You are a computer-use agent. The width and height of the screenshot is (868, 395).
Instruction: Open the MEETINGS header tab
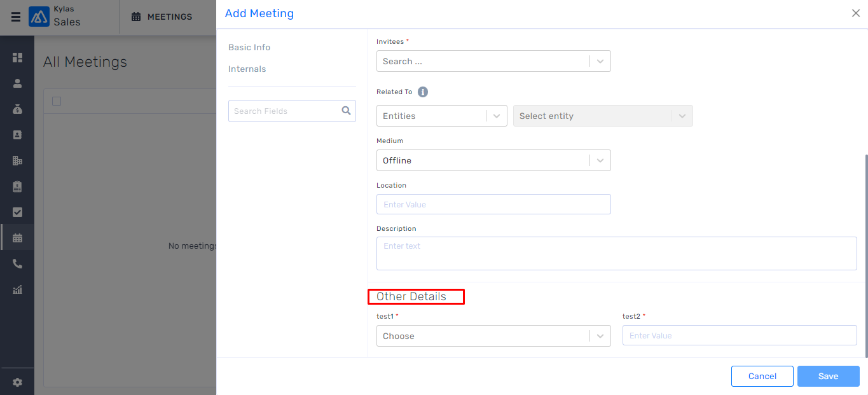click(x=162, y=17)
